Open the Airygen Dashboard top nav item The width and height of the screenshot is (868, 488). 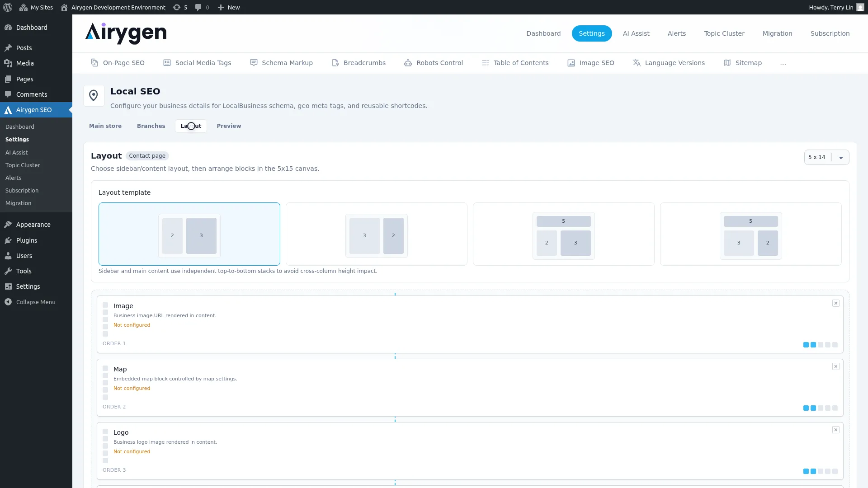click(x=543, y=33)
